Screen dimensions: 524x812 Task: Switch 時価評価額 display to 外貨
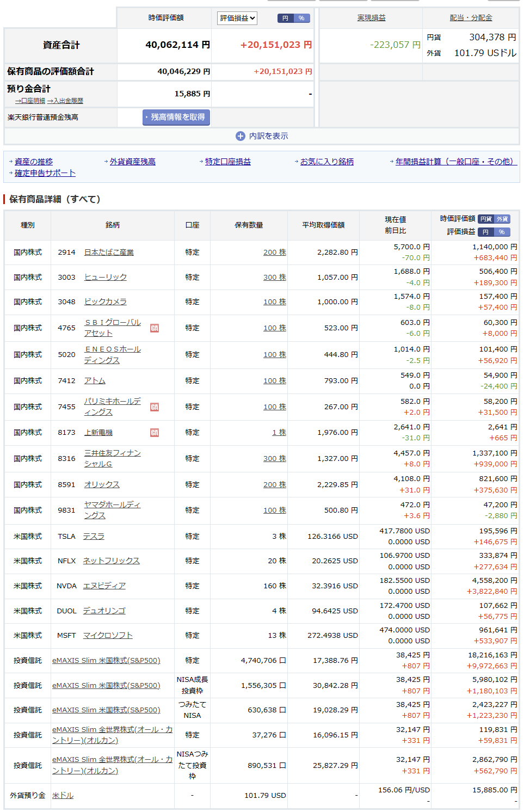point(502,219)
